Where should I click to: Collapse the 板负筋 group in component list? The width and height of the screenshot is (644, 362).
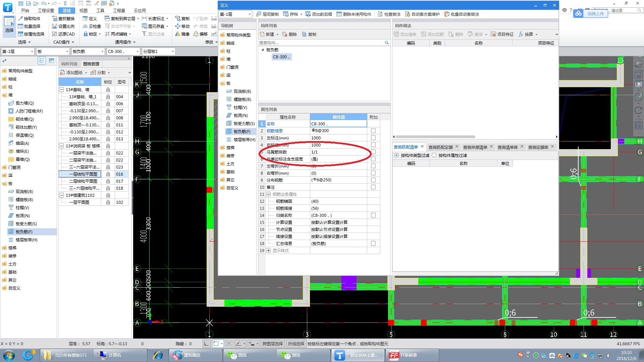(263, 50)
